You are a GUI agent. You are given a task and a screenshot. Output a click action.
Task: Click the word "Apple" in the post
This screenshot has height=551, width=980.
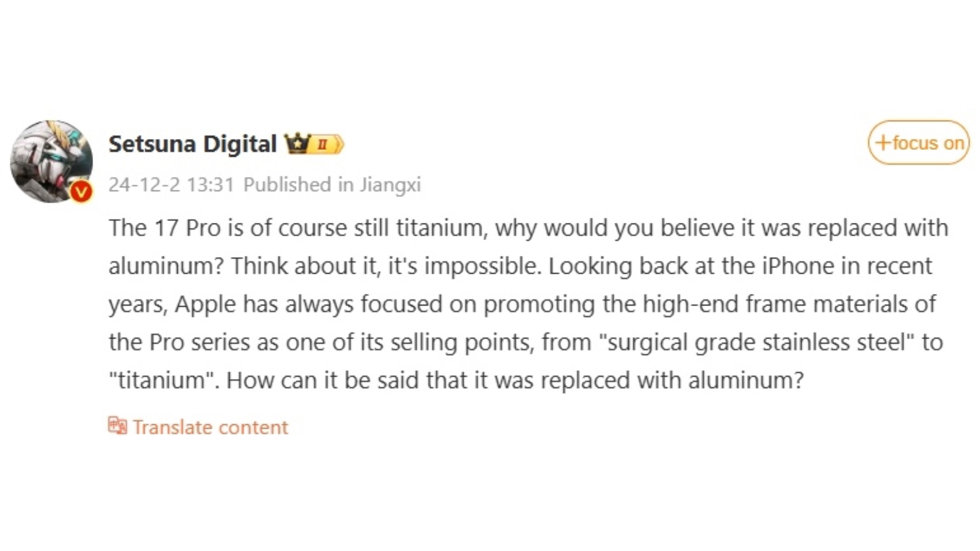[x=205, y=304]
